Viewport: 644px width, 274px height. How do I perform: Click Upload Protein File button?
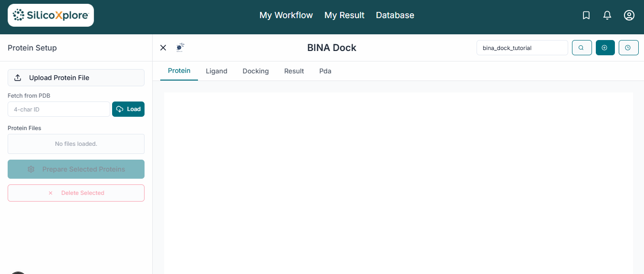(x=76, y=78)
